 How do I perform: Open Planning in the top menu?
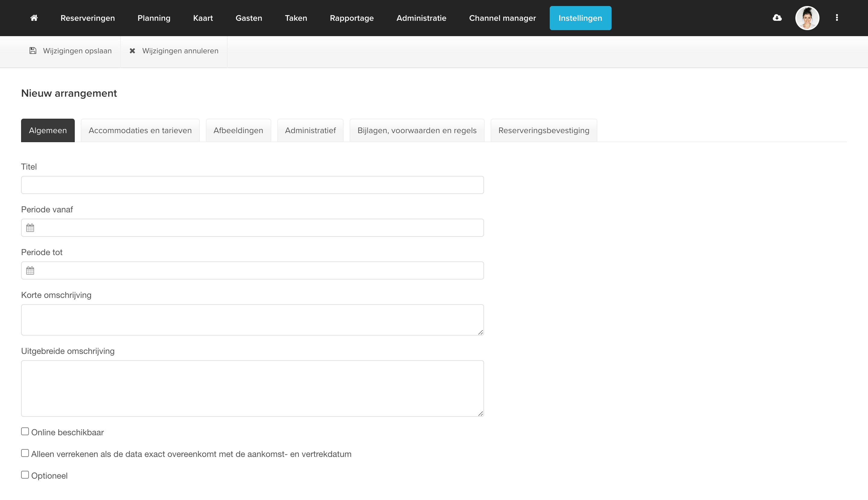point(154,18)
